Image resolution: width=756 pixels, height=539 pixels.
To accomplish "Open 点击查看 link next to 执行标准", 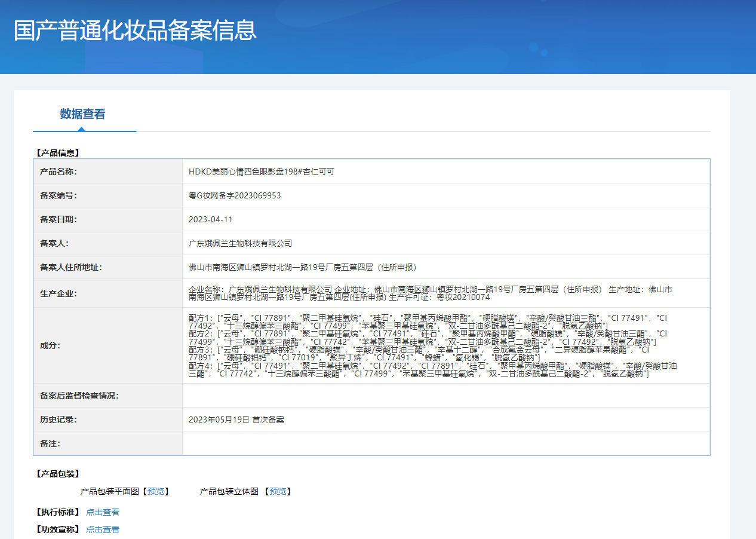I will (x=103, y=512).
